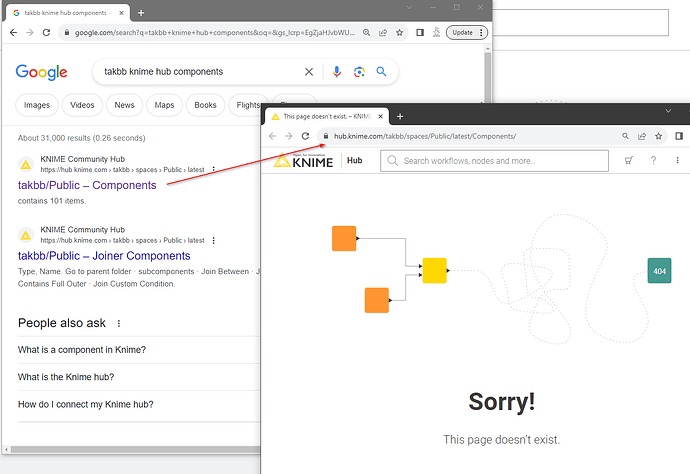This screenshot has width=690, height=474.
Task: Open side panel in Google window
Action: click(x=420, y=33)
